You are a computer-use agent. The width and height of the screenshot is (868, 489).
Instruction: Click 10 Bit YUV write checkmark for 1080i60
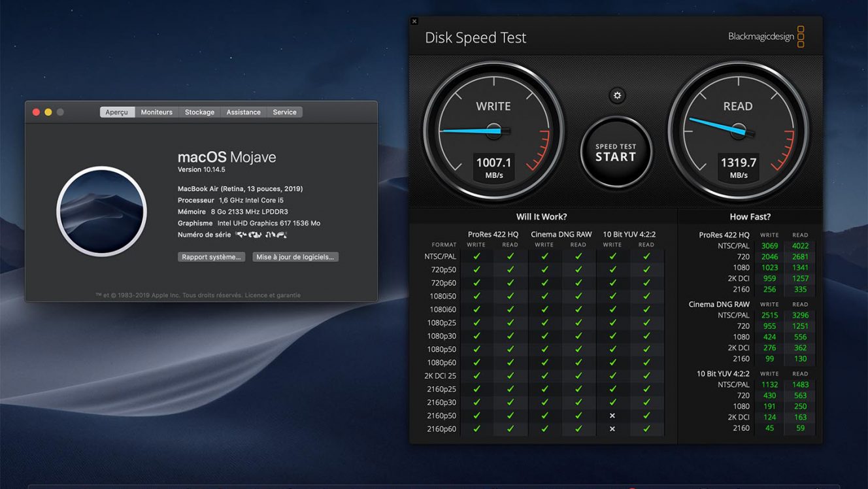point(612,309)
